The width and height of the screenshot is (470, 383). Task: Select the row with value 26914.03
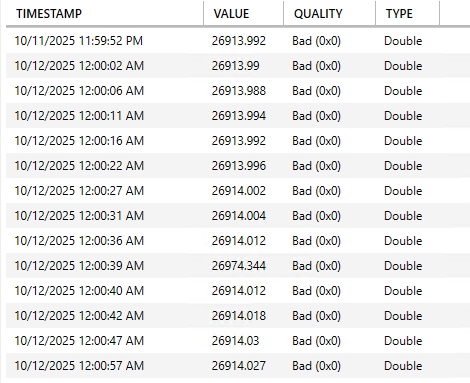[x=238, y=341]
